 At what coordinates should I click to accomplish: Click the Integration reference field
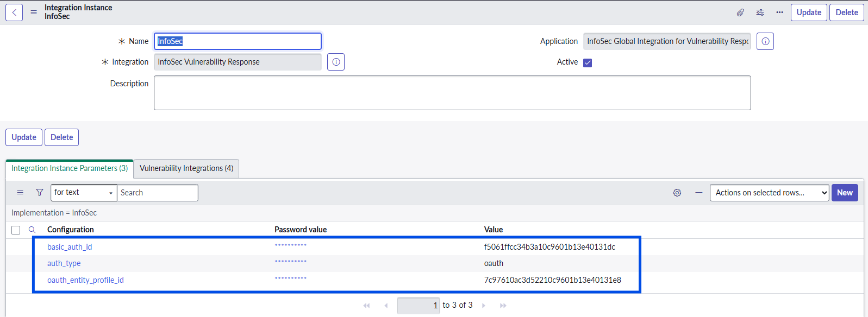(238, 62)
